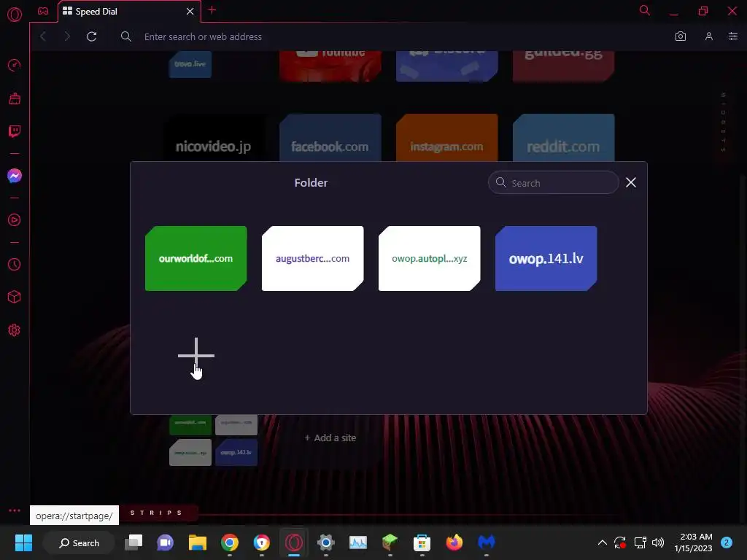
Task: Open Messenger panel in sidebar
Action: click(15, 176)
